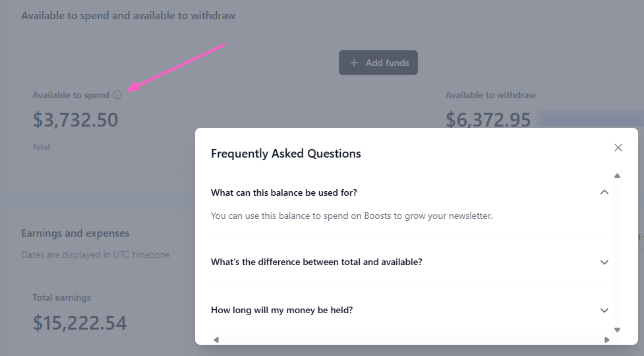Open "How long will my money be held?"
Screen dimensions: 644x356
pyautogui.click(x=281, y=310)
